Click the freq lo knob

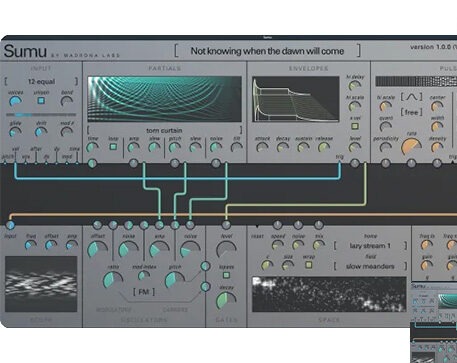(427, 245)
